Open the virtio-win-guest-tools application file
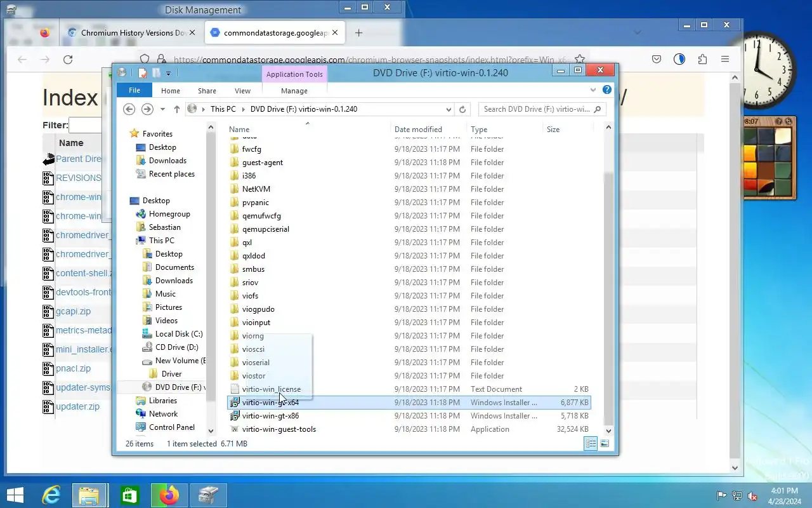Screen dimensions: 812x508 (278, 429)
